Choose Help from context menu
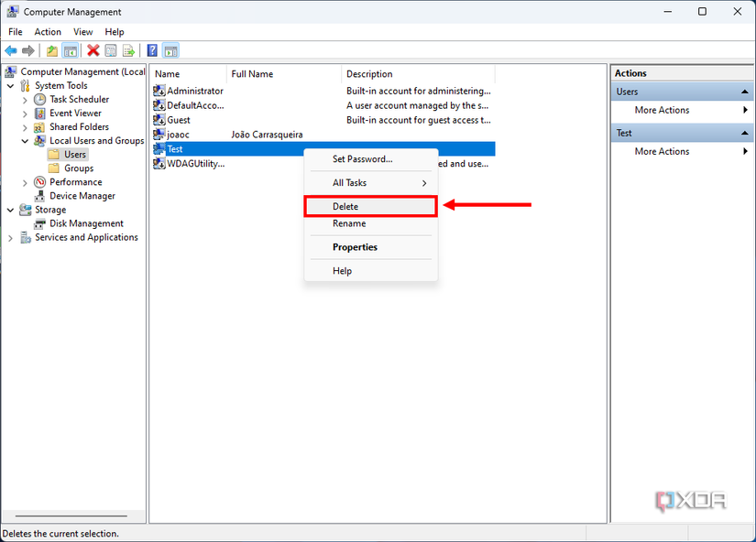Image resolution: width=756 pixels, height=542 pixels. point(371,271)
